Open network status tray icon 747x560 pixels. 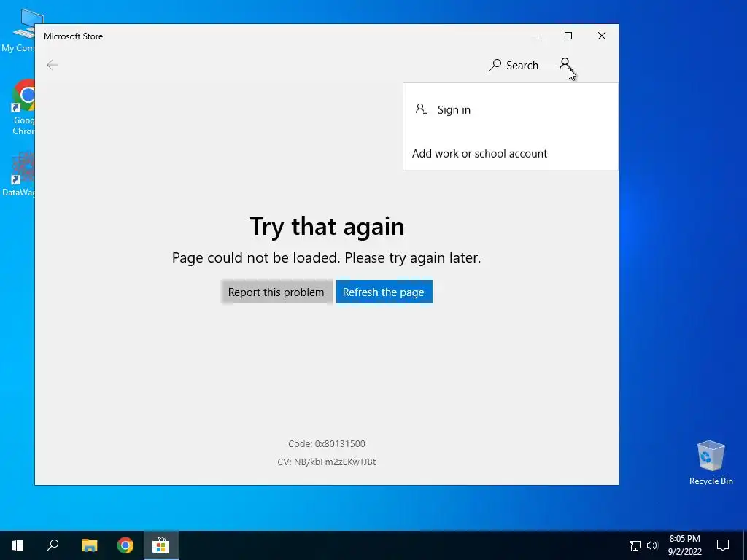coord(635,545)
